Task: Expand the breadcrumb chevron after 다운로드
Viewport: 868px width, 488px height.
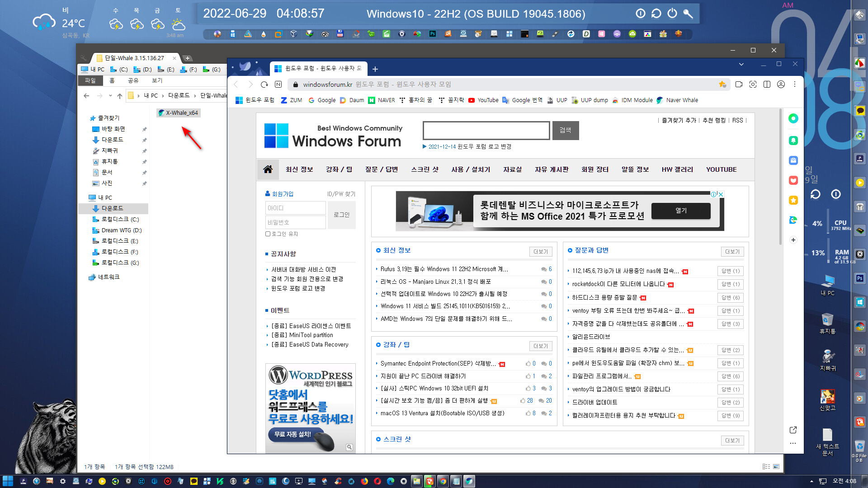Action: [195, 96]
